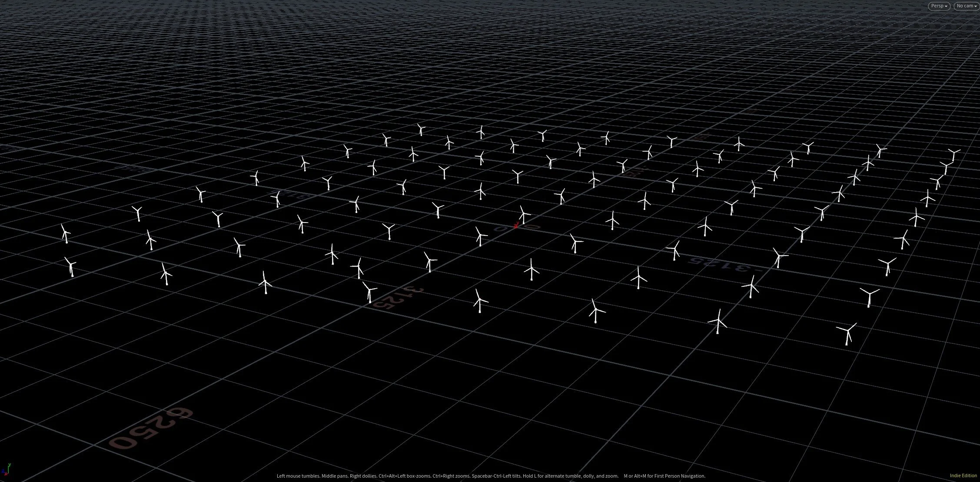The image size is (980, 482).
Task: Select the far back-left corner turbine
Action: click(x=421, y=130)
